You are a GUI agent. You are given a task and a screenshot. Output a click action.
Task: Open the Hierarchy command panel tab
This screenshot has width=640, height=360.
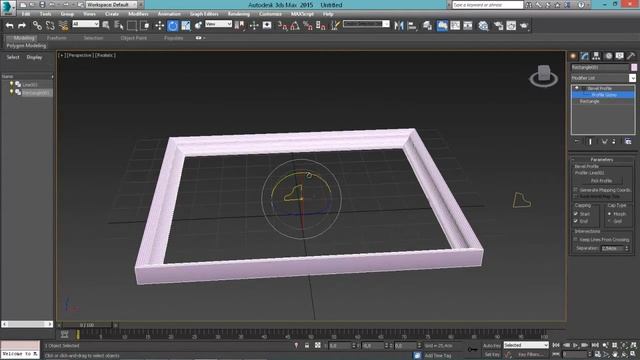click(x=596, y=56)
